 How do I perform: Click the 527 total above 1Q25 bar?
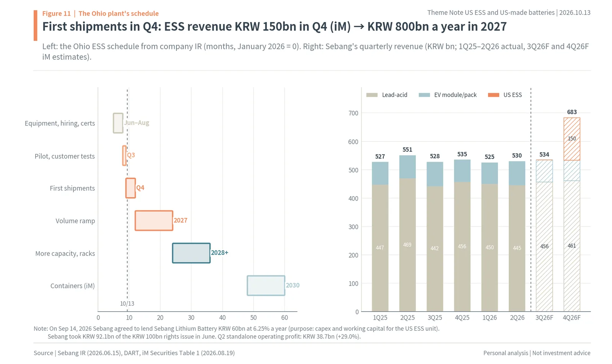[380, 156]
